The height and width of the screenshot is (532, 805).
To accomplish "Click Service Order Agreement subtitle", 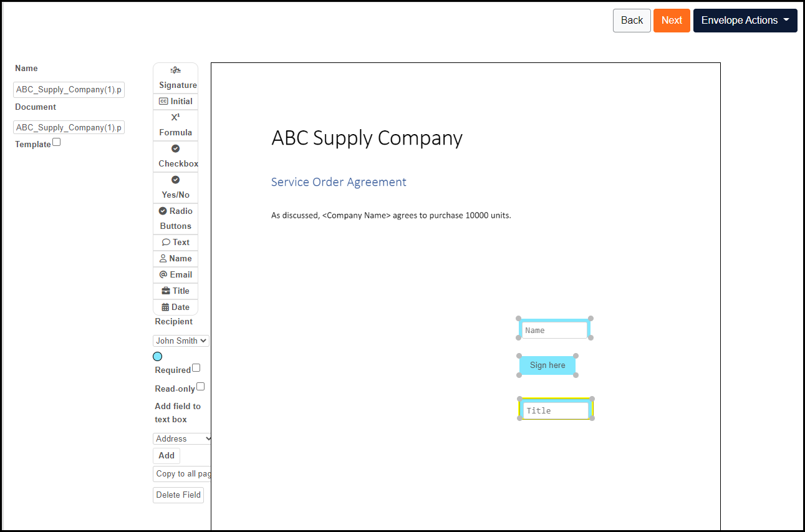I will 339,182.
